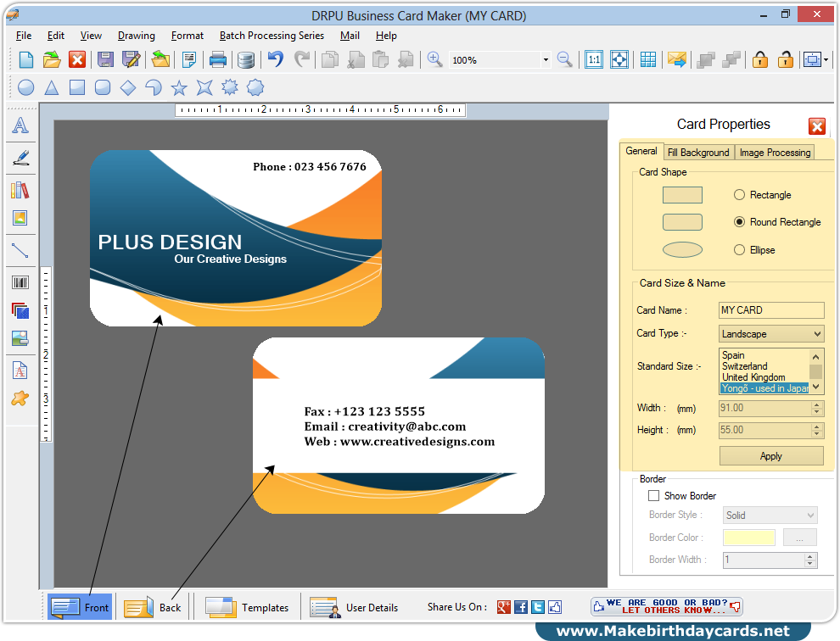
Task: Select the Pencil signature tool
Action: click(x=20, y=158)
